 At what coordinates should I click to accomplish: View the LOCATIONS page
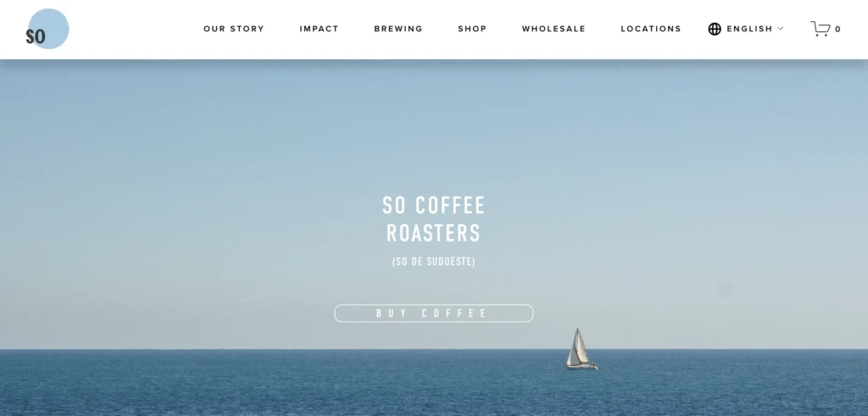[x=651, y=29]
